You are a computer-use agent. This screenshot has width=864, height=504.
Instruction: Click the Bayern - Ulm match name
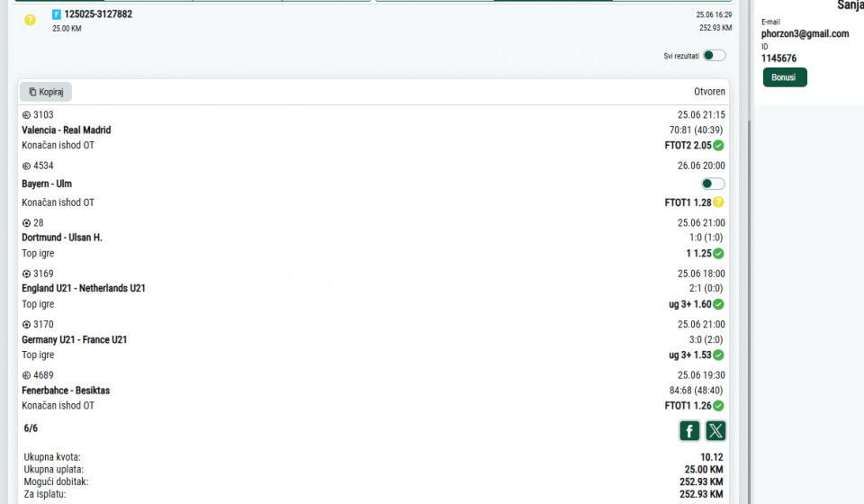coord(47,184)
